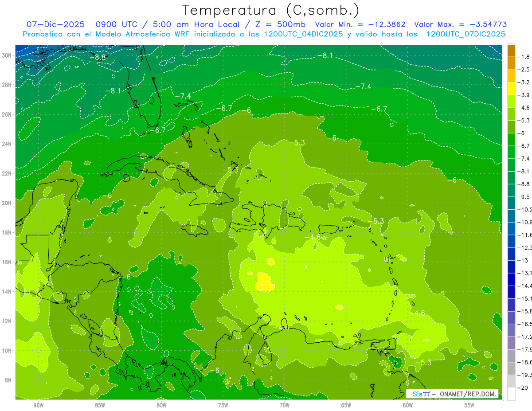Click the '-17.9' legend value
Image resolution: width=532 pixels, height=411 pixels.
(524, 349)
